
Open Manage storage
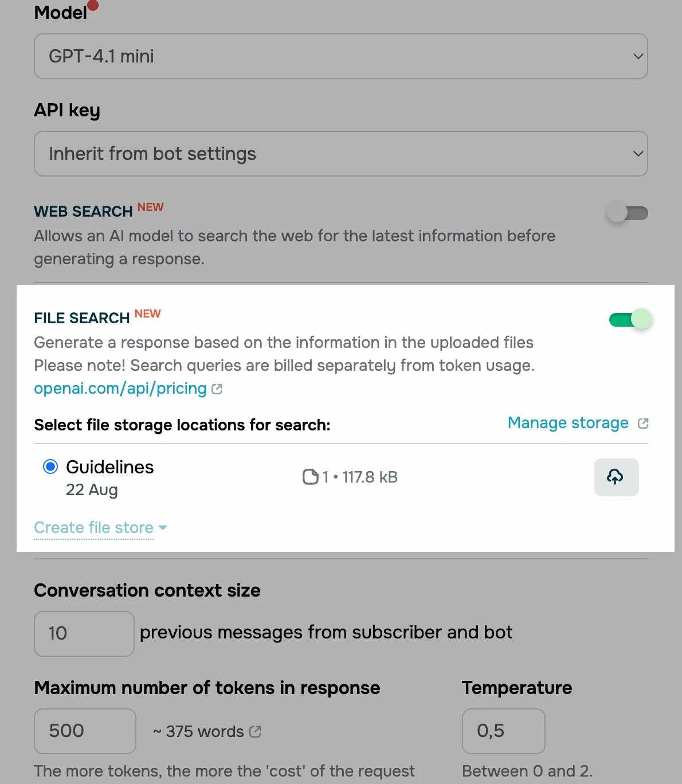tap(567, 423)
